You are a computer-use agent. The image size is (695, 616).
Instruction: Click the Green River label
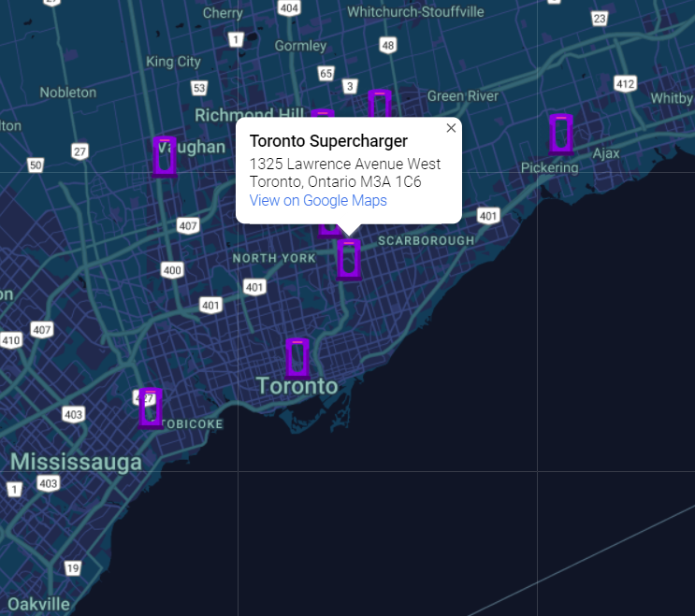(463, 96)
